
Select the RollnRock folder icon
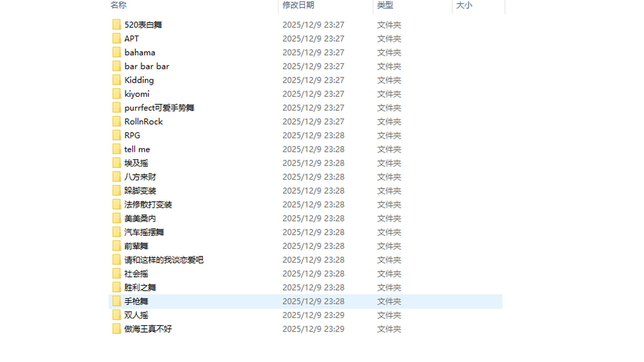coord(116,121)
